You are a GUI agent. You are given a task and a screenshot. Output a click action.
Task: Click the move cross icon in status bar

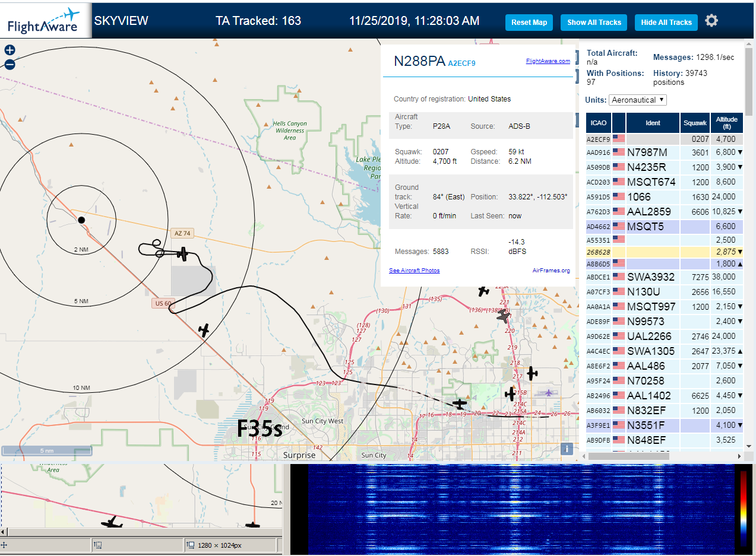5,545
